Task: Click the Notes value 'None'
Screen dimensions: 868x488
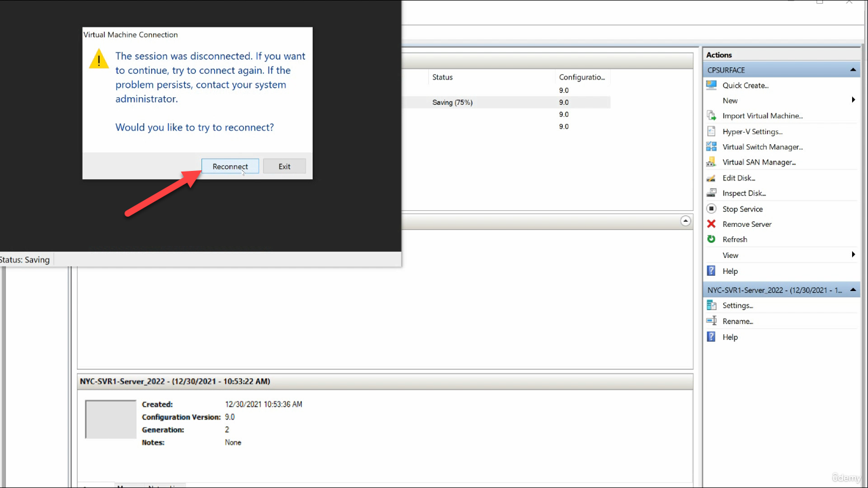Action: (233, 442)
